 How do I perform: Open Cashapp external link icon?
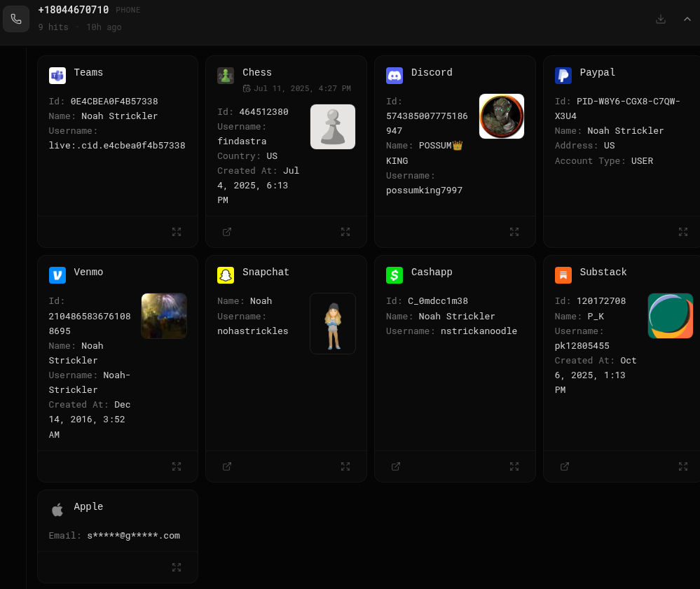395,466
